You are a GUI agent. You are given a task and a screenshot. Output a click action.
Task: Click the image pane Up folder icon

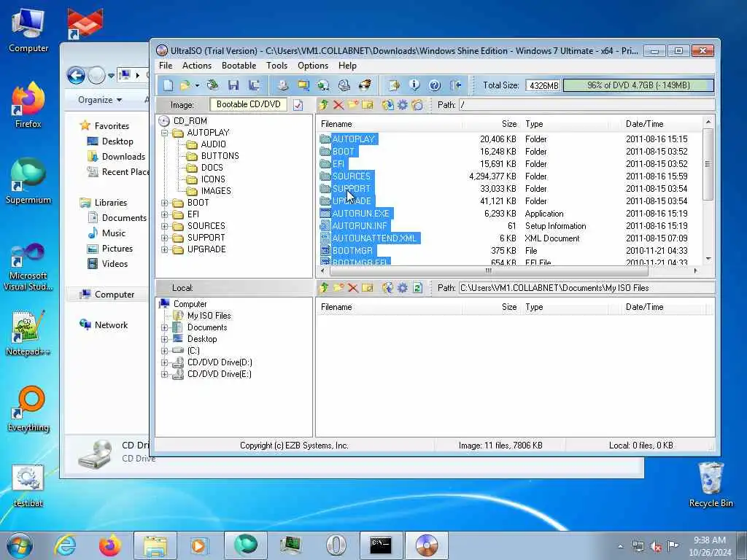(x=324, y=105)
